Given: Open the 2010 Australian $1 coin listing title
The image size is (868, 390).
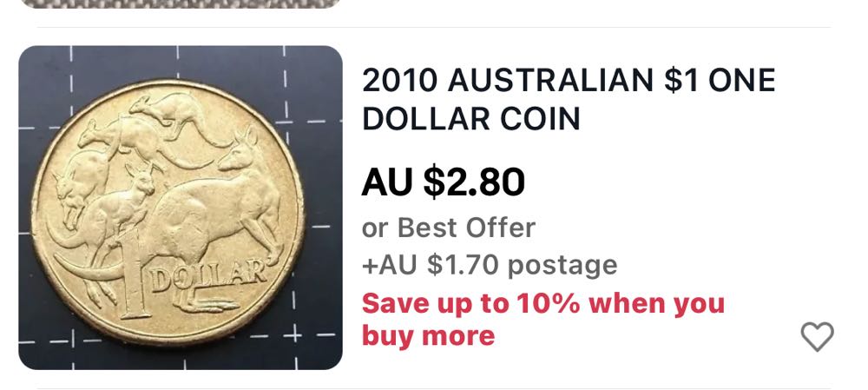Looking at the screenshot, I should [569, 99].
